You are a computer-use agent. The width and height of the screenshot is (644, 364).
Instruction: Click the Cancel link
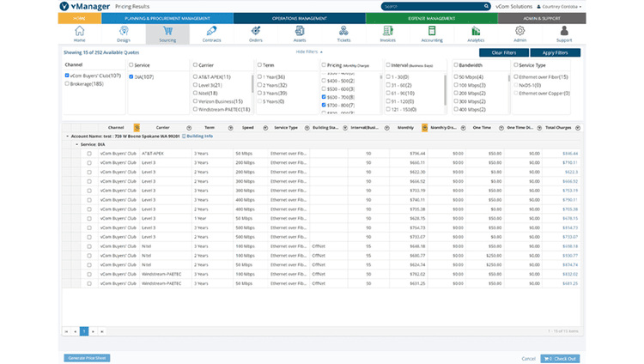528,359
